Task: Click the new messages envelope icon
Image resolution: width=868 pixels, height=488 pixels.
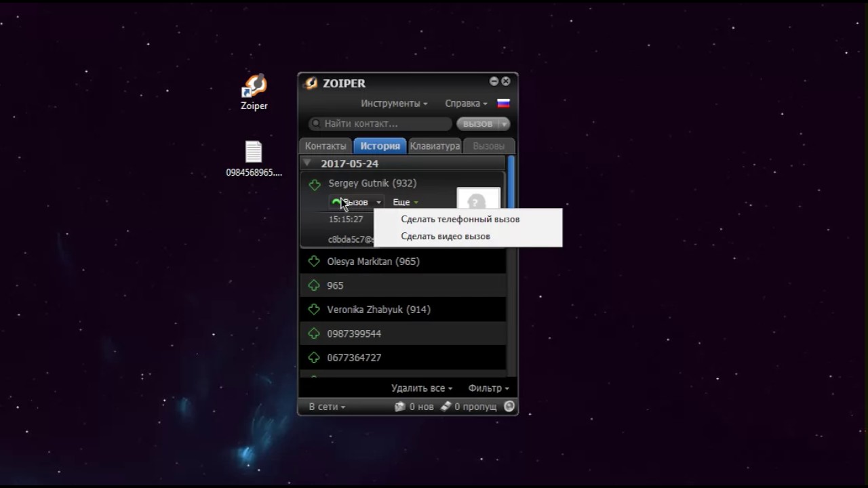Action: 400,407
